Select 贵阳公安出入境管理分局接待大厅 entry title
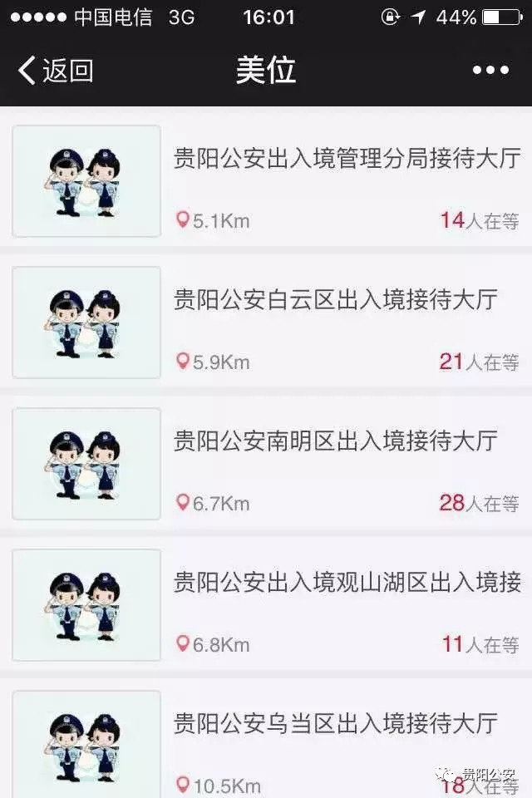 pos(347,158)
